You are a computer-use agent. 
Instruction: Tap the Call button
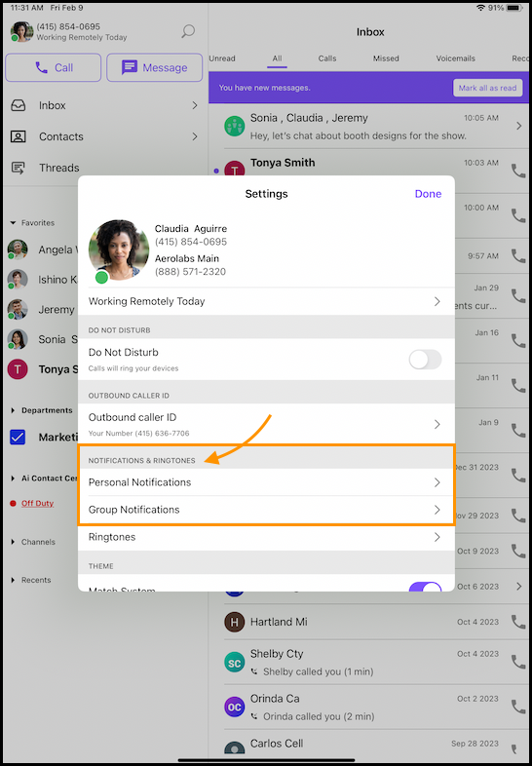pos(54,67)
